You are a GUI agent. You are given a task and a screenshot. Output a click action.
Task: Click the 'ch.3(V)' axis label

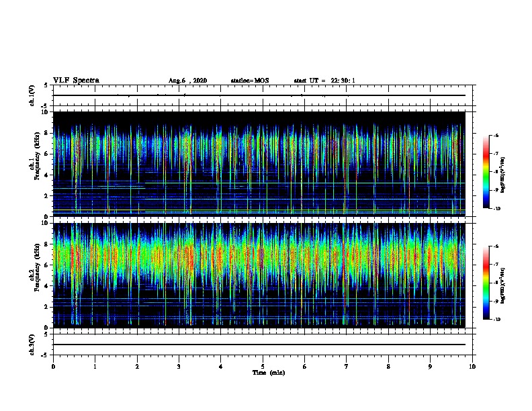click(32, 345)
